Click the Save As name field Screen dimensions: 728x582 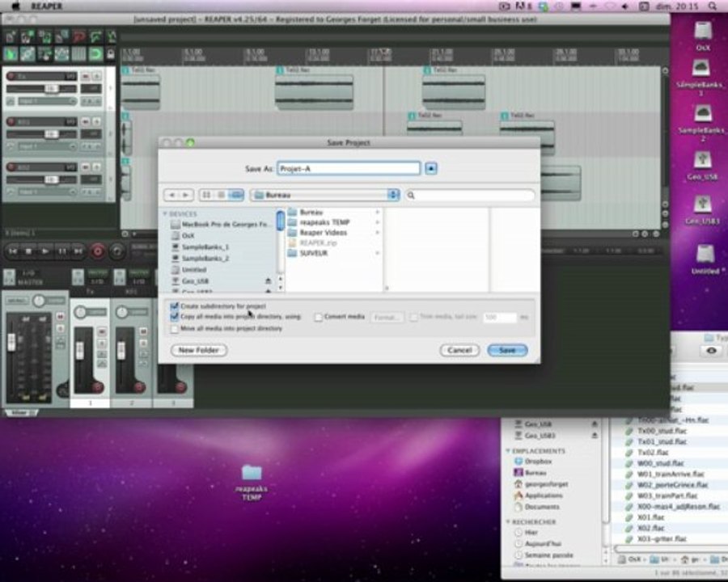click(x=349, y=168)
